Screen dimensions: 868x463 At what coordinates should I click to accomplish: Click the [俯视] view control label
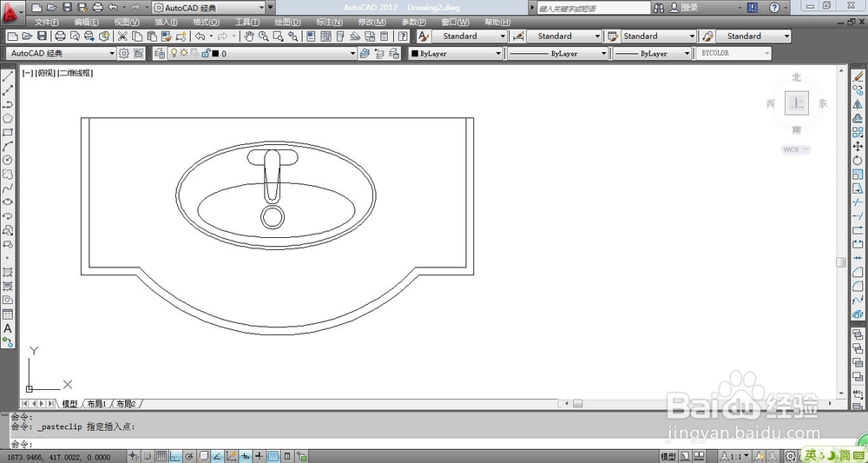coord(45,73)
